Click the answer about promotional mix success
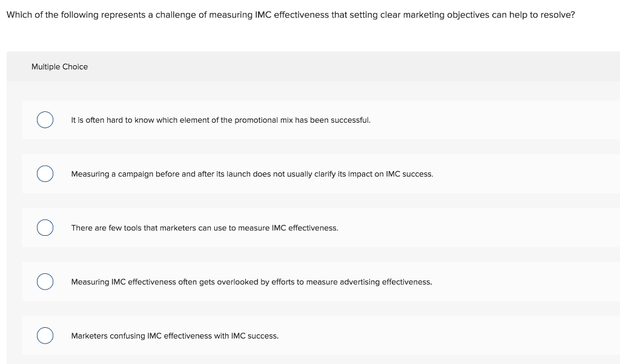The width and height of the screenshot is (620, 364). pos(220,120)
